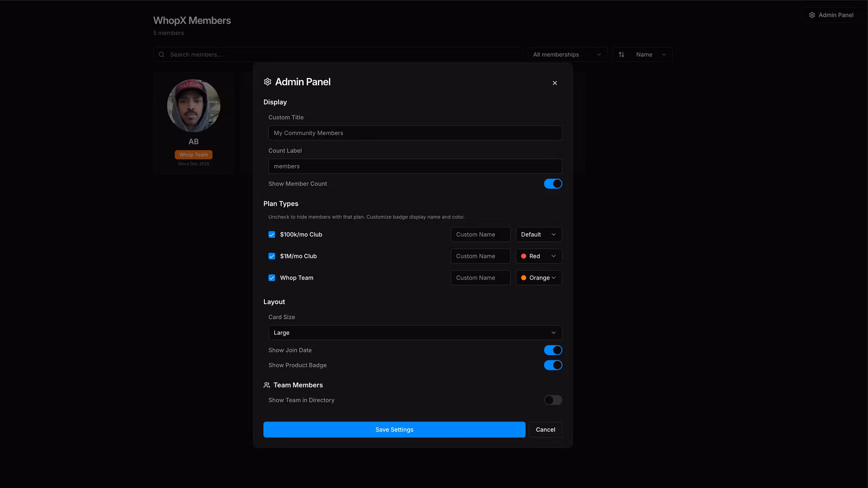
Task: Click the Whop Team badge on the member card
Action: [x=193, y=155]
